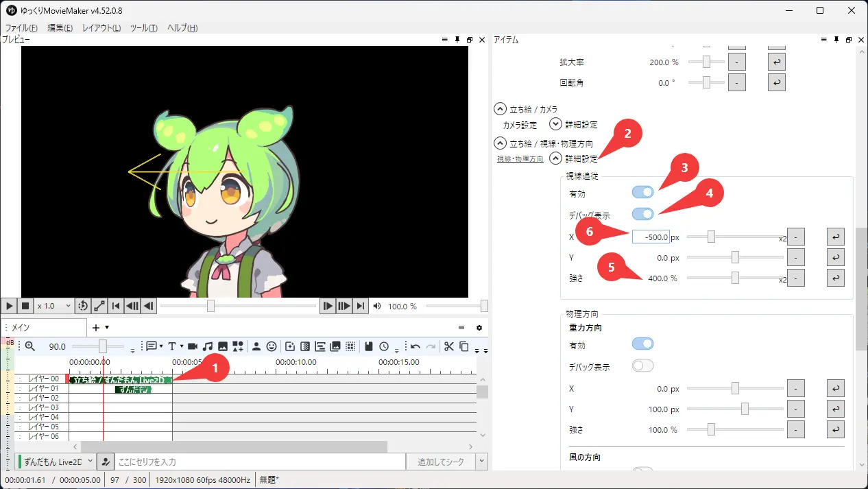Undo the last action in the timeline
868x489 pixels.
[x=415, y=346]
